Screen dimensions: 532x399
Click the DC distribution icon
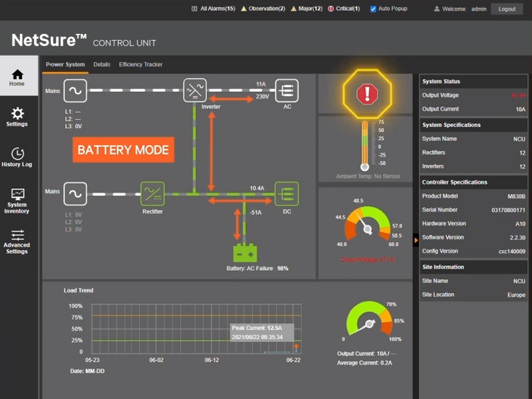click(x=287, y=194)
